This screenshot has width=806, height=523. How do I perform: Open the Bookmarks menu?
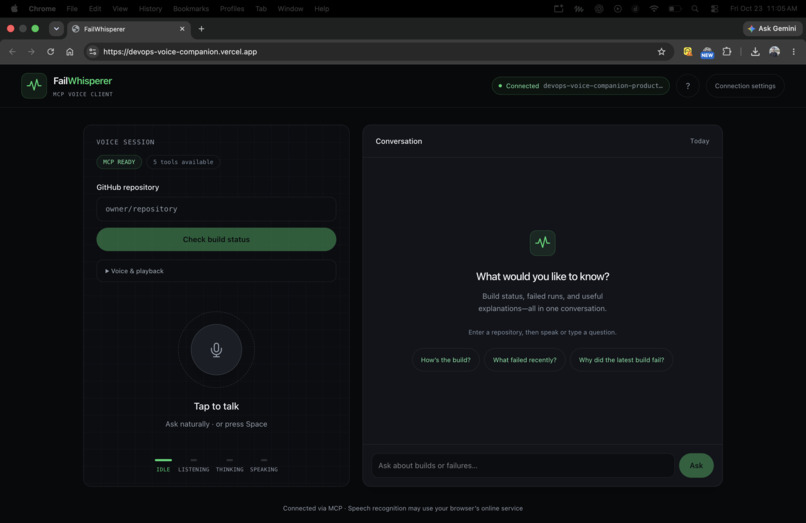pyautogui.click(x=191, y=9)
